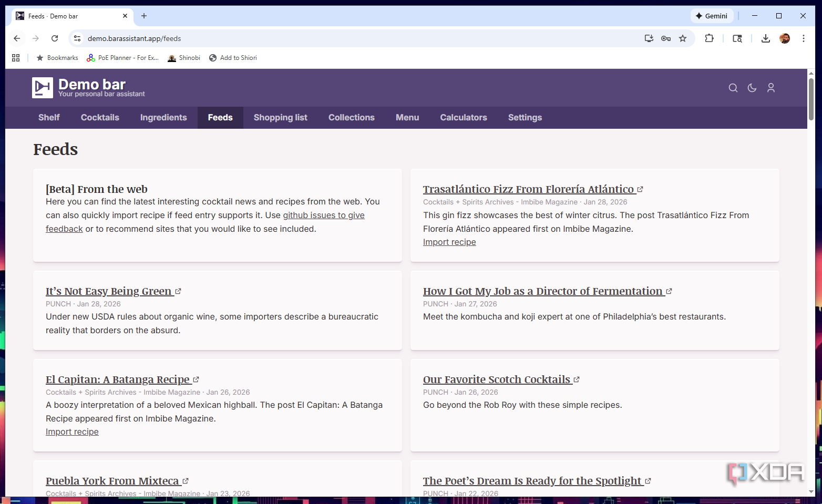
Task: Open the Calculators tab
Action: click(464, 118)
